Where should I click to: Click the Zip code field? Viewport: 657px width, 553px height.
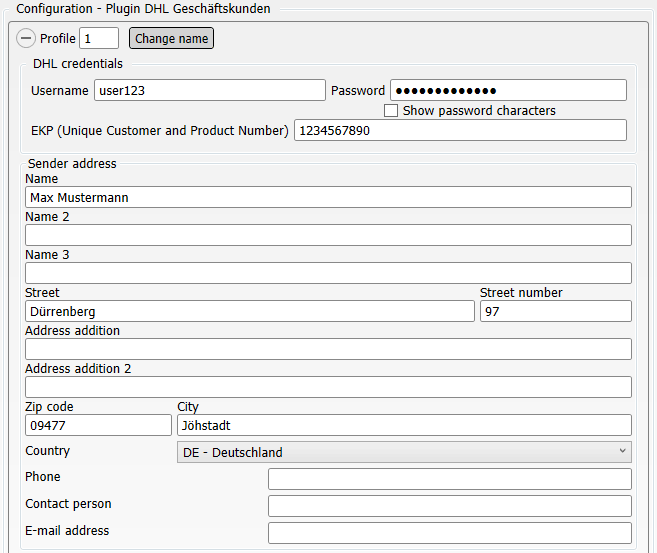(98, 425)
